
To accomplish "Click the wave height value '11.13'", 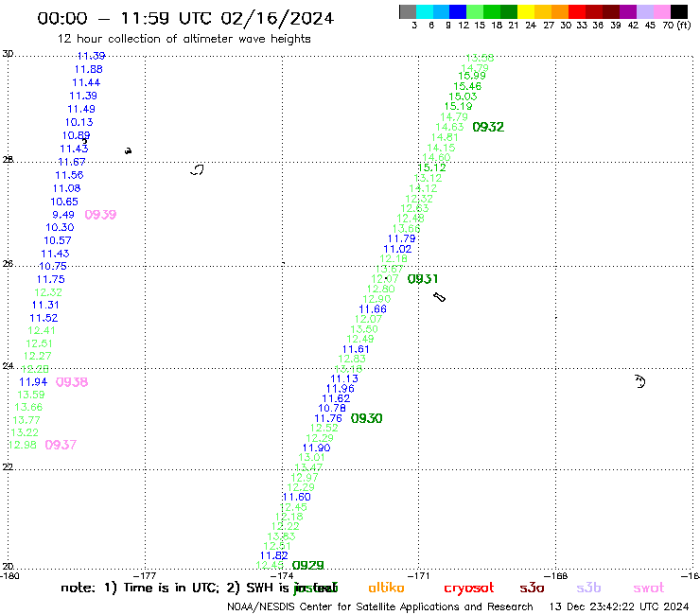I will [x=344, y=378].
